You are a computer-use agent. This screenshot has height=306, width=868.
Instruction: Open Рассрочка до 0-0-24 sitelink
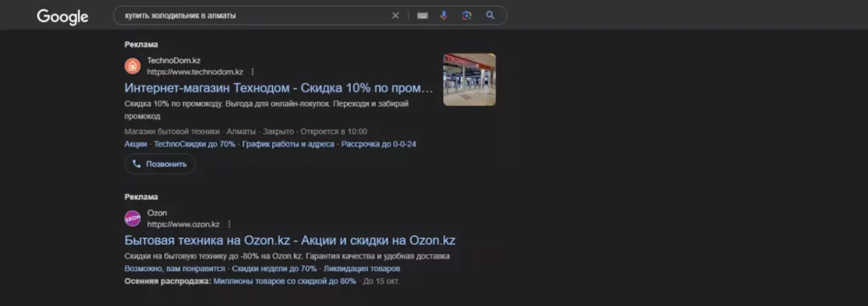click(x=379, y=144)
